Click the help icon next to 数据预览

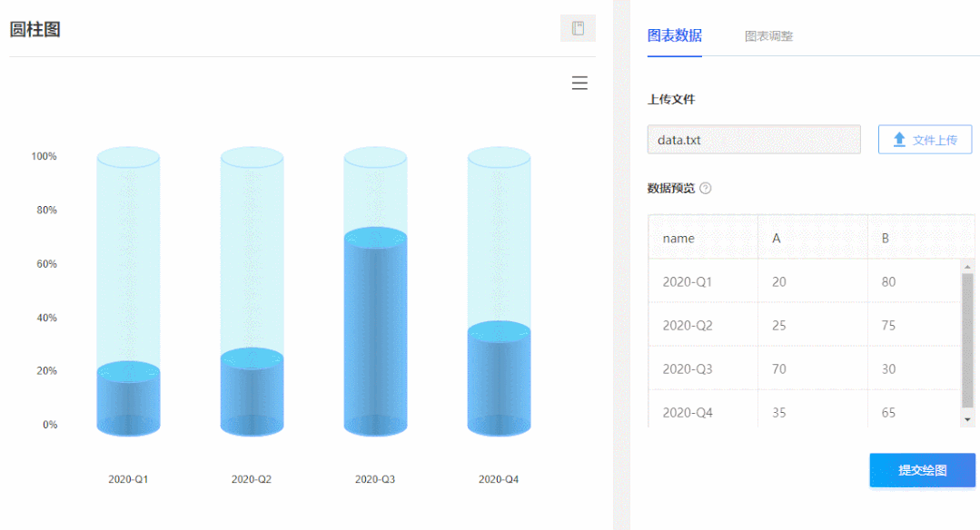click(x=706, y=188)
